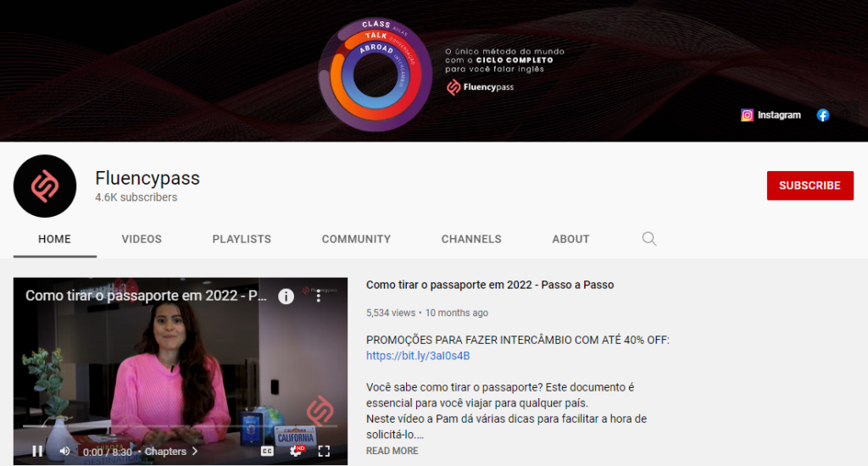
Task: Open the bit.ly/3aI0s4B promotion link
Action: (418, 356)
